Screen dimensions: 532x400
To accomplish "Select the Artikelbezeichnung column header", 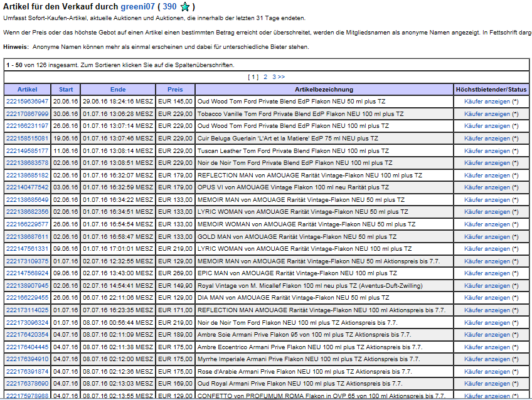I will pyautogui.click(x=324, y=90).
